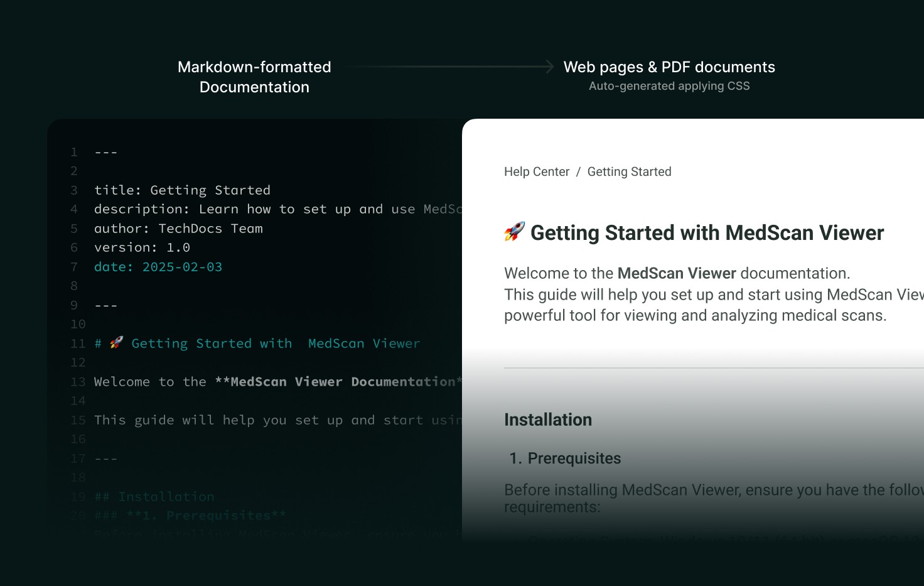Select code line 'date: 2025-02-03'
The height and width of the screenshot is (586, 924).
pos(158,267)
